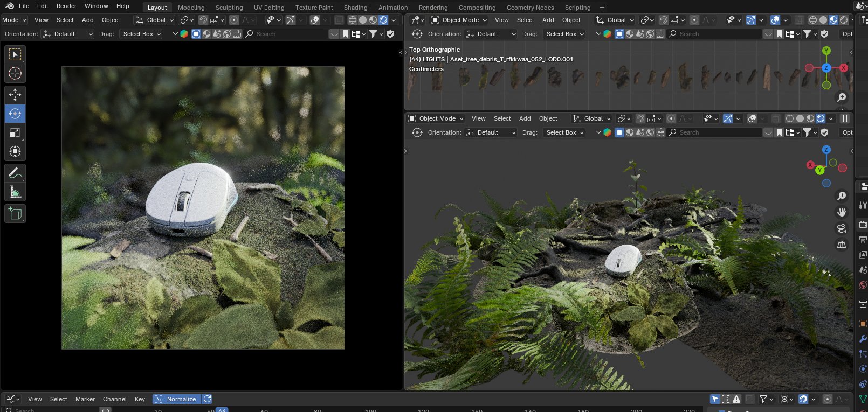The height and width of the screenshot is (412, 868).
Task: Toggle gizmo visibility in lower right viewport
Action: pos(727,118)
